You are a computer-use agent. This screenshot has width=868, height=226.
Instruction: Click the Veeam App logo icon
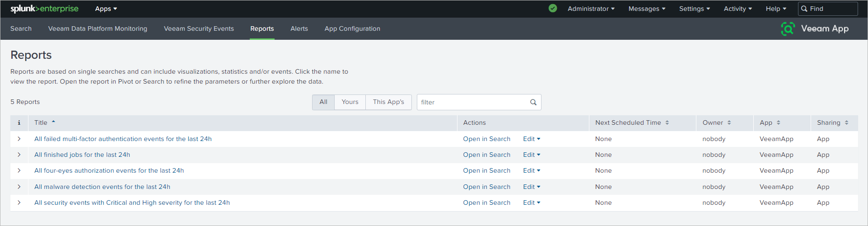click(788, 28)
